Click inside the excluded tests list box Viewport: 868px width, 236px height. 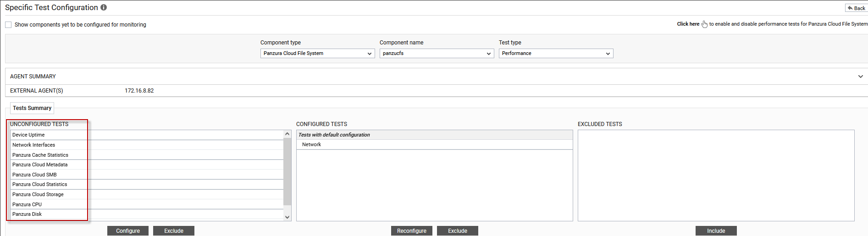(x=716, y=176)
